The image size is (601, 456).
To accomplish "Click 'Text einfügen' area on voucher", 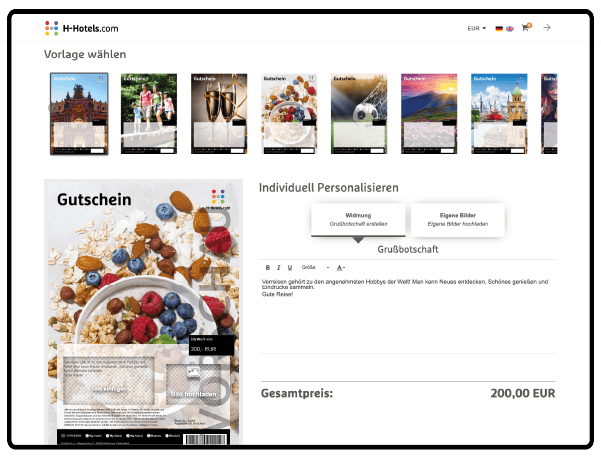I will [108, 387].
